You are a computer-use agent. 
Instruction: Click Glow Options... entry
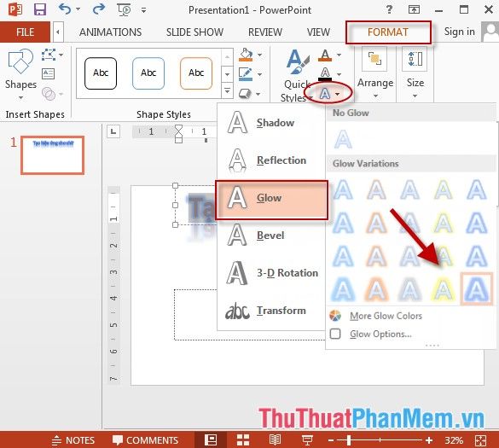[380, 334]
